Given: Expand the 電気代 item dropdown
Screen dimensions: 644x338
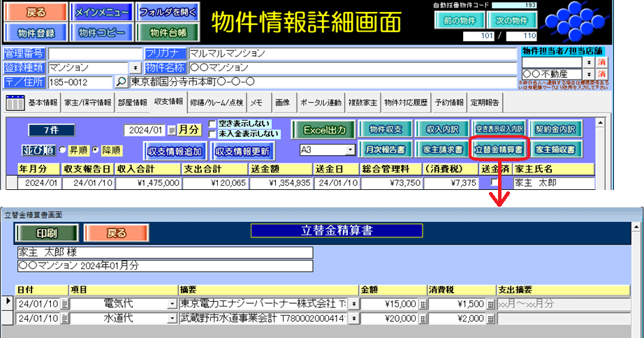Looking at the screenshot, I should (173, 304).
